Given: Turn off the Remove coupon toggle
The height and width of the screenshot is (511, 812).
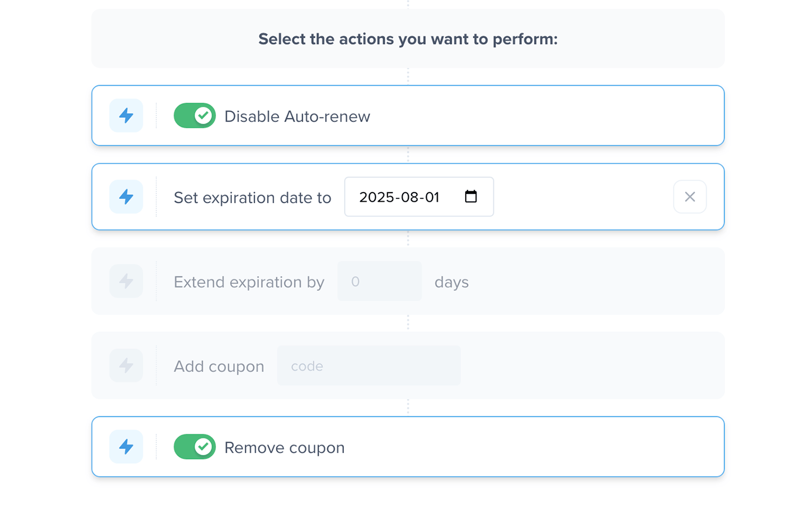Looking at the screenshot, I should 195,447.
